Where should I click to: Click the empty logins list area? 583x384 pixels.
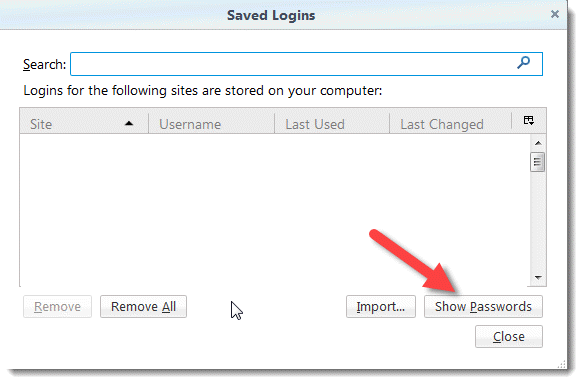click(275, 210)
